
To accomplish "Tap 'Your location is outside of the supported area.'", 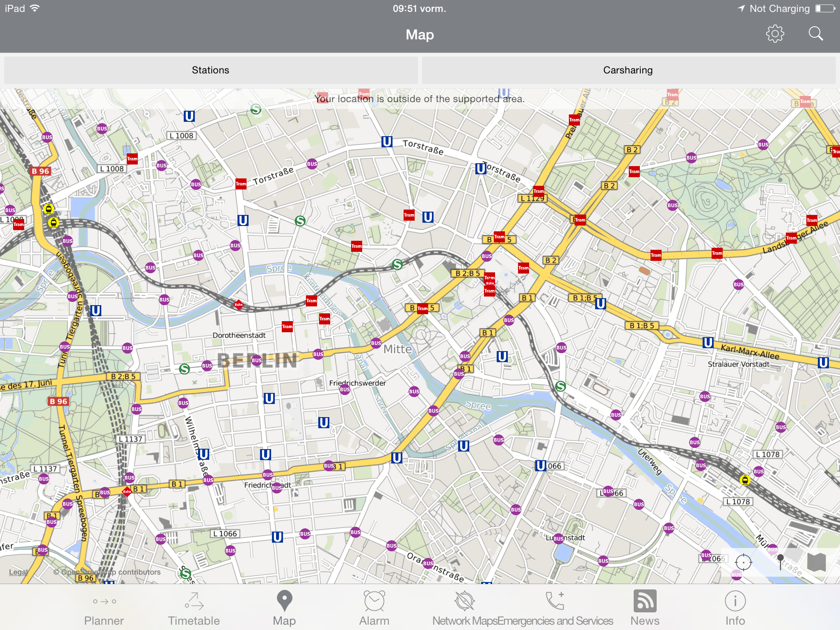I will pos(420,99).
